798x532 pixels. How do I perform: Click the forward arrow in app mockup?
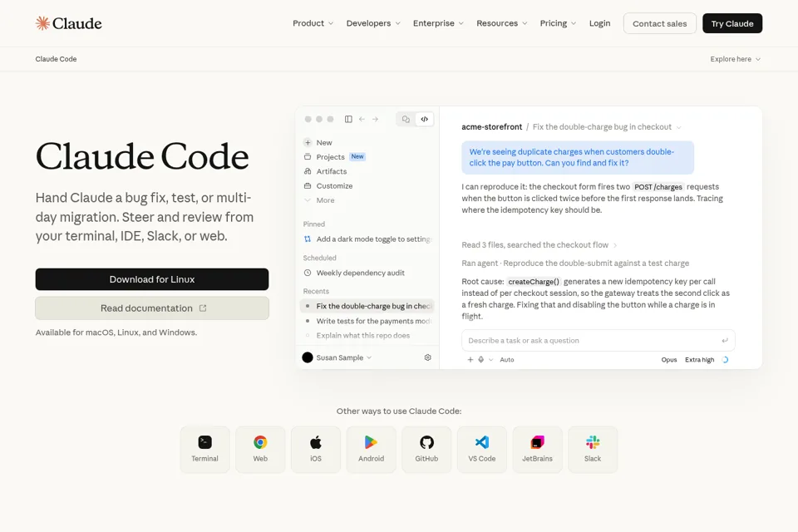tap(376, 119)
